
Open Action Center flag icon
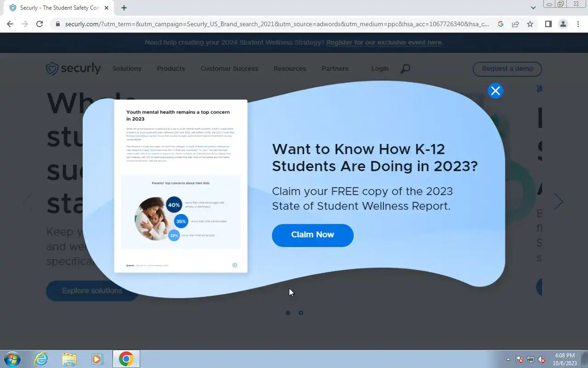point(520,359)
